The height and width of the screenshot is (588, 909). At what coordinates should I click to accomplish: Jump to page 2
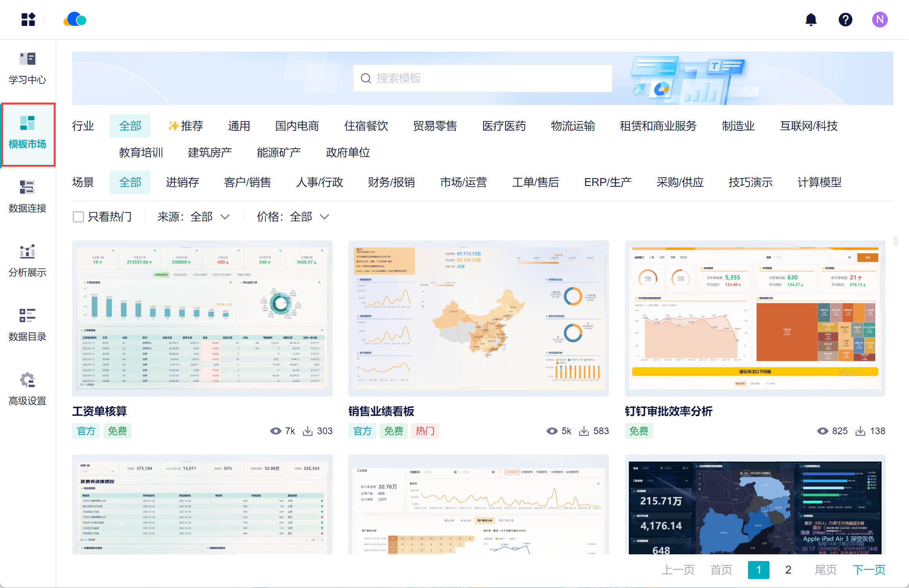pyautogui.click(x=788, y=570)
